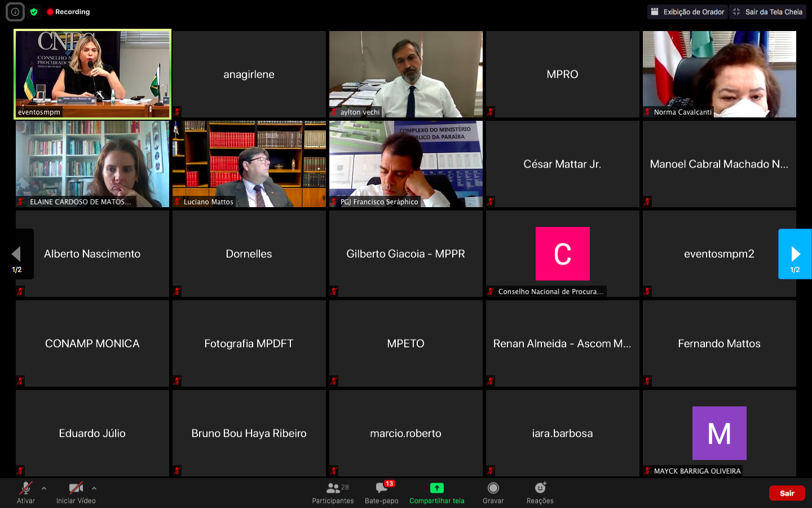Open the Participantes panel
Viewport: 812px width, 508px height.
pyautogui.click(x=333, y=489)
